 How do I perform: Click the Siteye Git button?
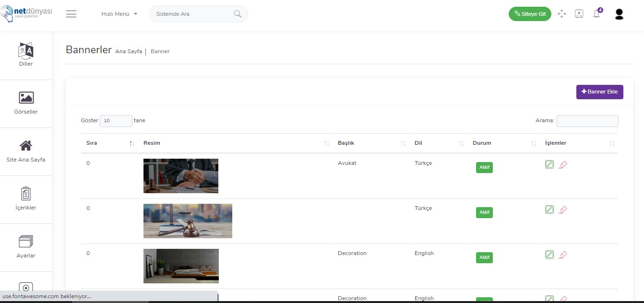[530, 14]
